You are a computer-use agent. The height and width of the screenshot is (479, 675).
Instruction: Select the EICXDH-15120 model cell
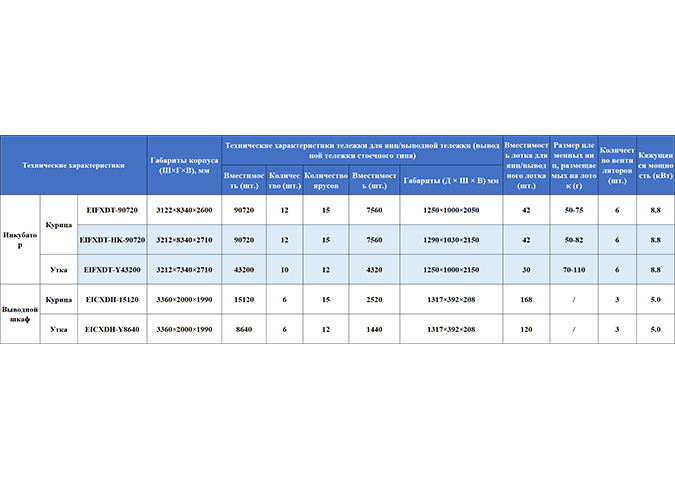(112, 300)
